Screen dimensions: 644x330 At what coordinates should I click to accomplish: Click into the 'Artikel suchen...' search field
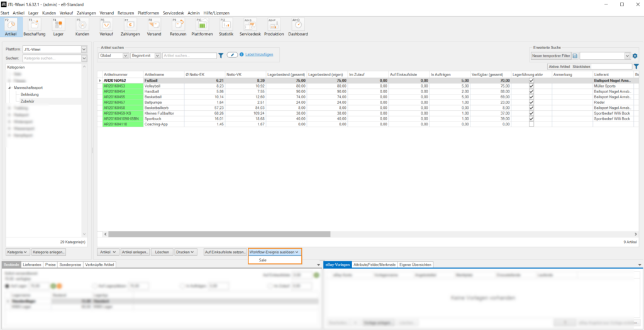[189, 55]
